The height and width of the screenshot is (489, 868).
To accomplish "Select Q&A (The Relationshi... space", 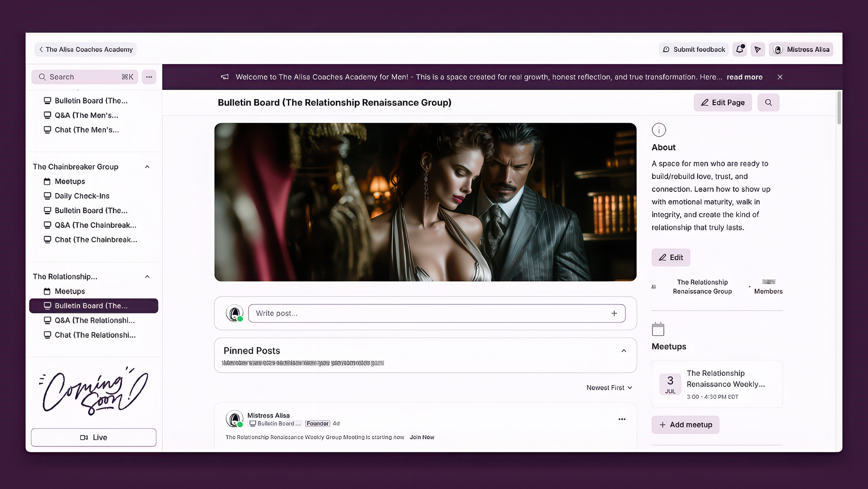I will tap(95, 321).
